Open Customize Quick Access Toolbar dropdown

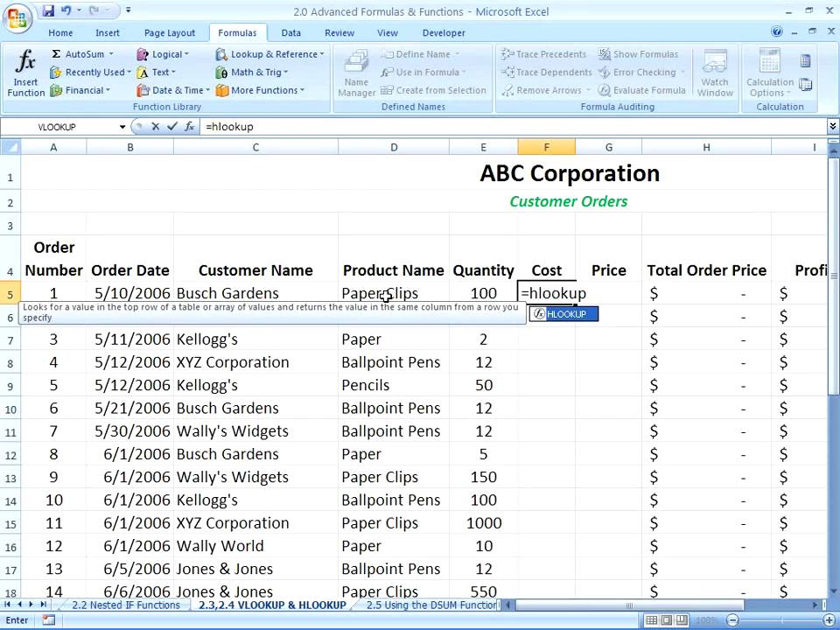click(129, 10)
